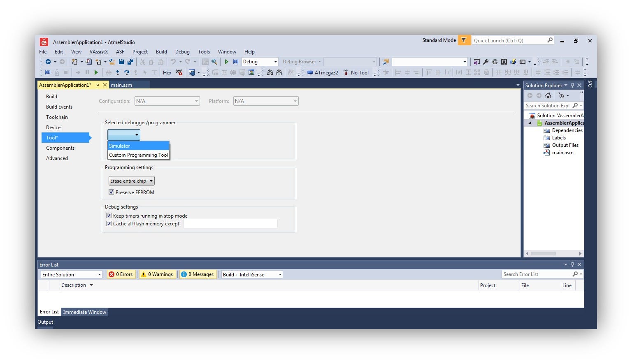The height and width of the screenshot is (364, 632).
Task: Click the orange filter icon by Standard Mode
Action: coord(464,40)
